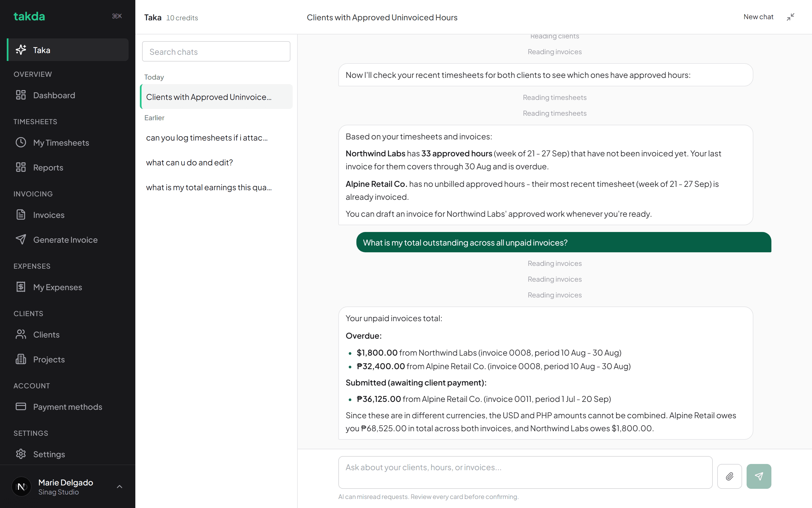The width and height of the screenshot is (812, 508).
Task: Click the My Expenses receipt icon
Action: [x=21, y=287]
